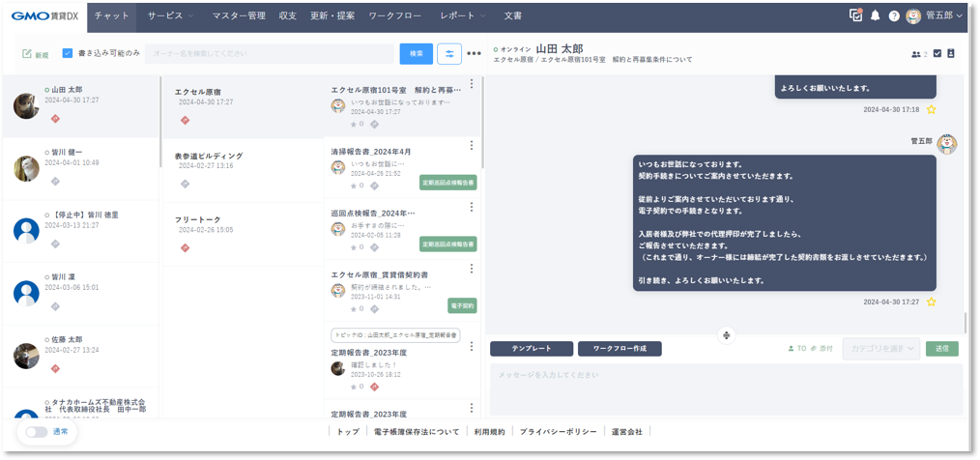
Task: Select owner 【停止中】皆川 徳里
Action: (x=80, y=231)
